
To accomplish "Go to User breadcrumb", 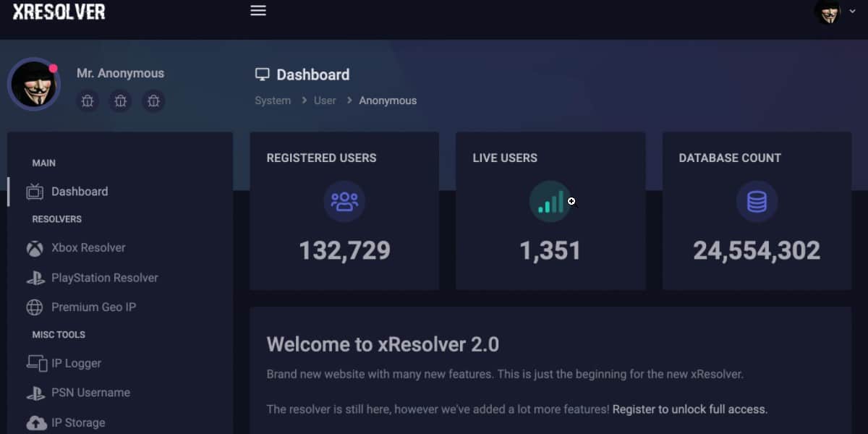I will (x=325, y=101).
